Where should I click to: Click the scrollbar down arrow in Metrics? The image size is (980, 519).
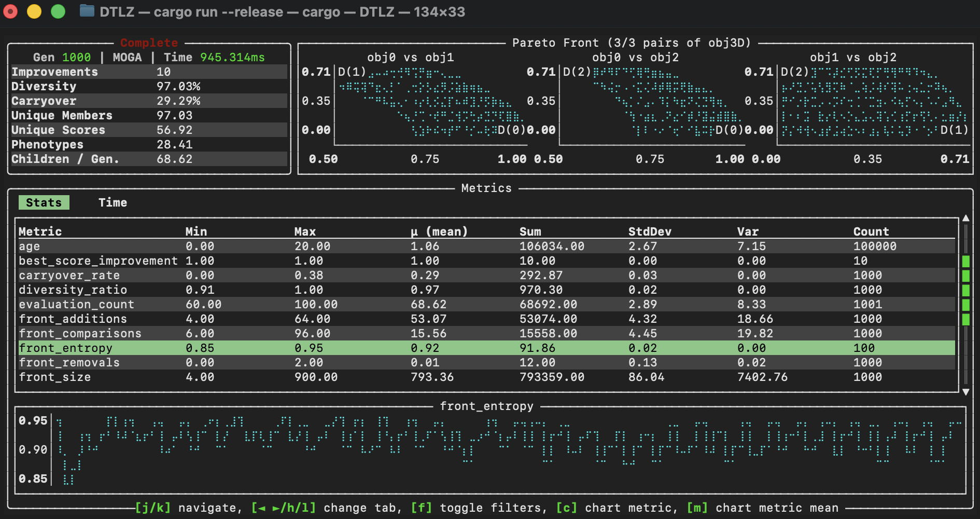tap(965, 392)
